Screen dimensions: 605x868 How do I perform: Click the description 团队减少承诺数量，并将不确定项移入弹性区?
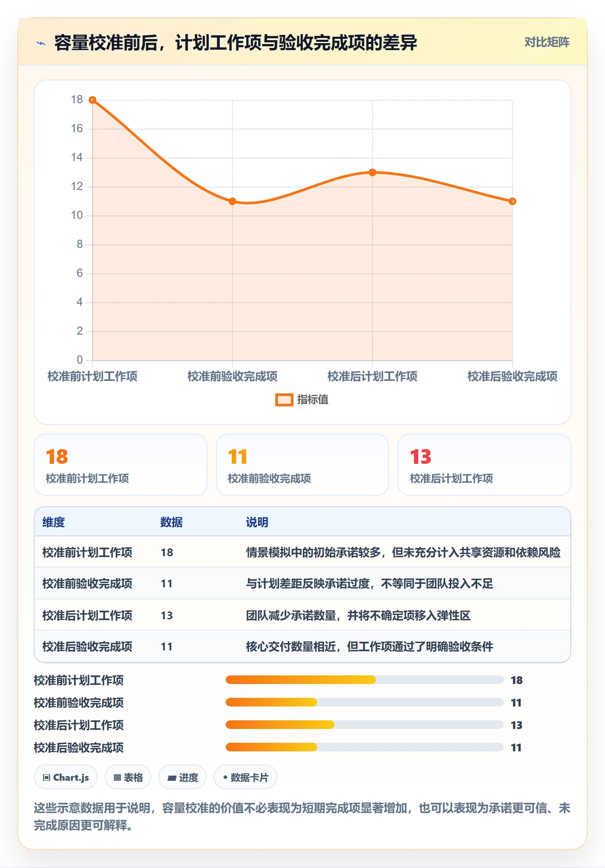(x=358, y=615)
